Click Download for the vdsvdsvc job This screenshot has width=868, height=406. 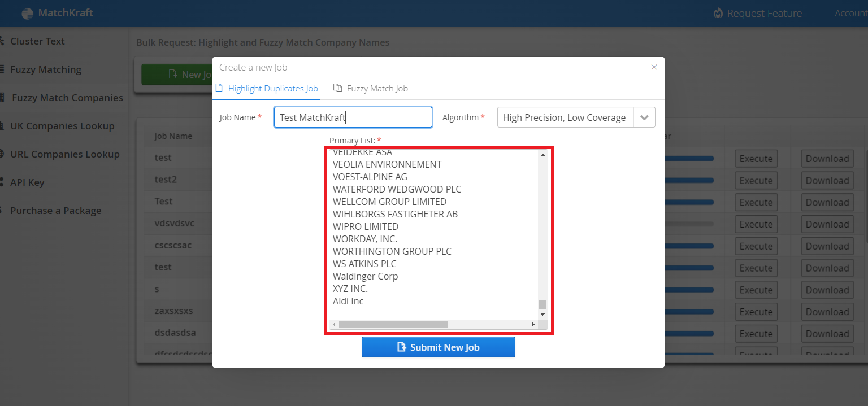tap(827, 224)
